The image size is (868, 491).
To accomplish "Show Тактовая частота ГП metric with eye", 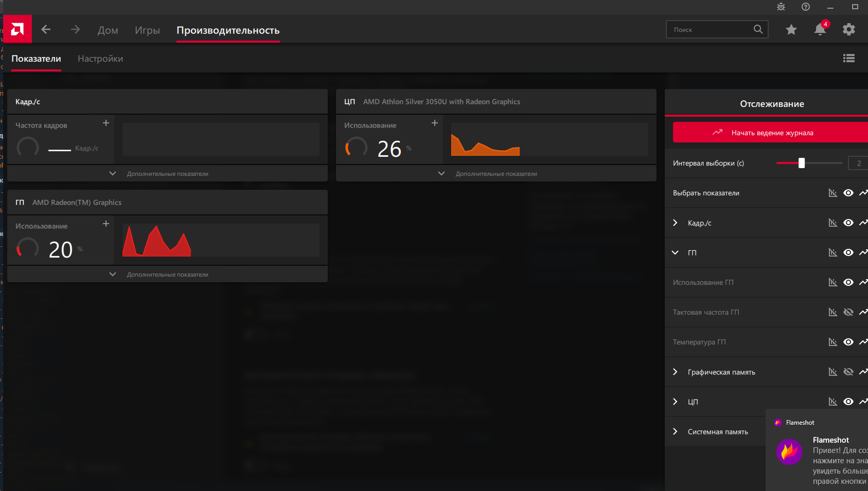I will (848, 312).
